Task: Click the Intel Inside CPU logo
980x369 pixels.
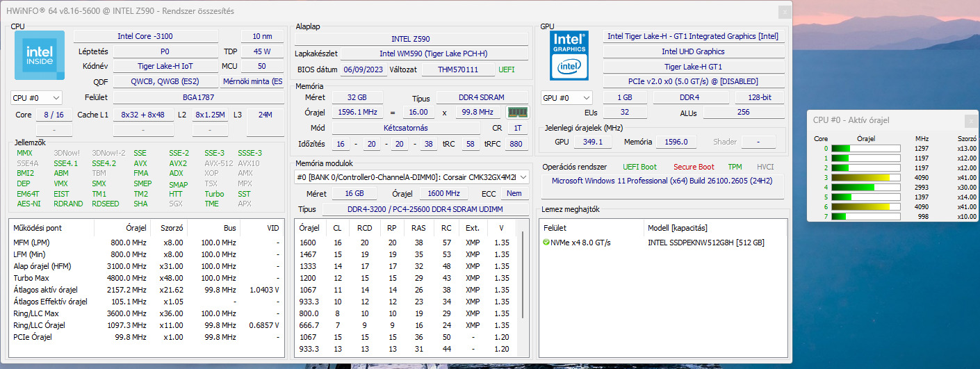Action: pos(40,55)
